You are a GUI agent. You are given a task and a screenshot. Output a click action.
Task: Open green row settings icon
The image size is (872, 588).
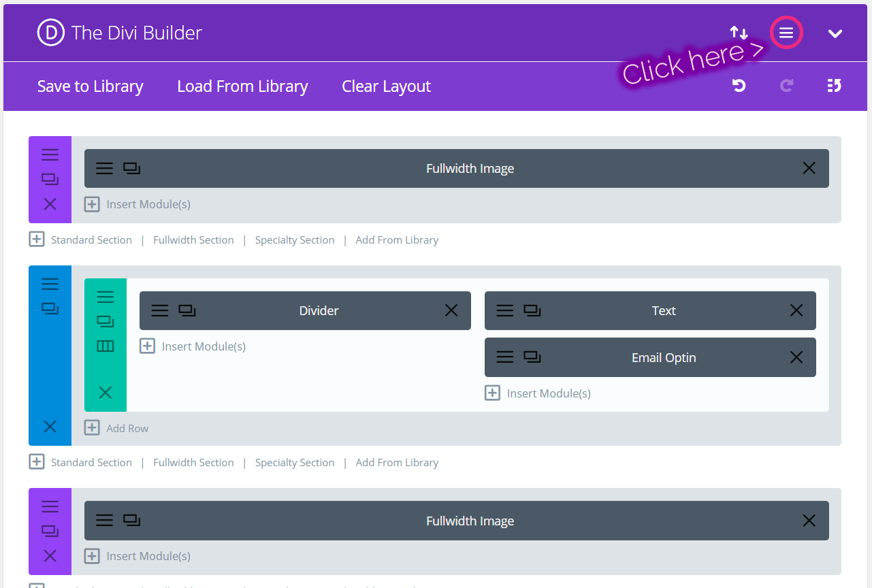click(x=105, y=297)
